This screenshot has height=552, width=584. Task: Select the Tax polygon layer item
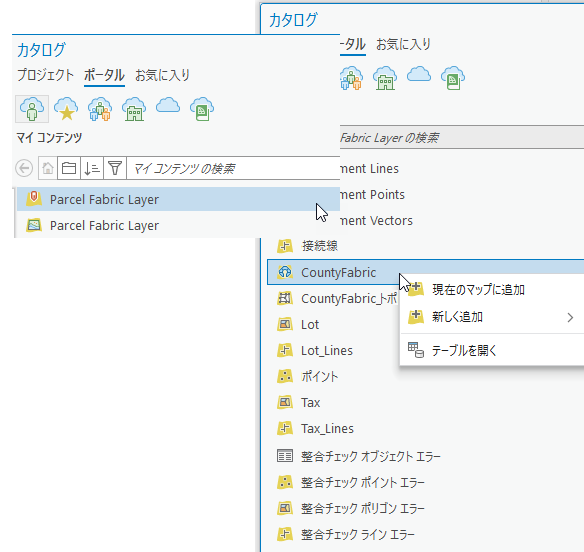(310, 403)
